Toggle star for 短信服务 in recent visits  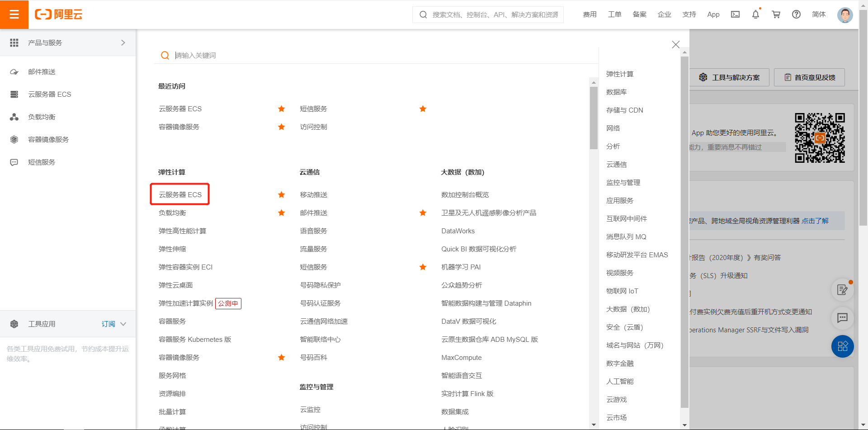tap(423, 109)
